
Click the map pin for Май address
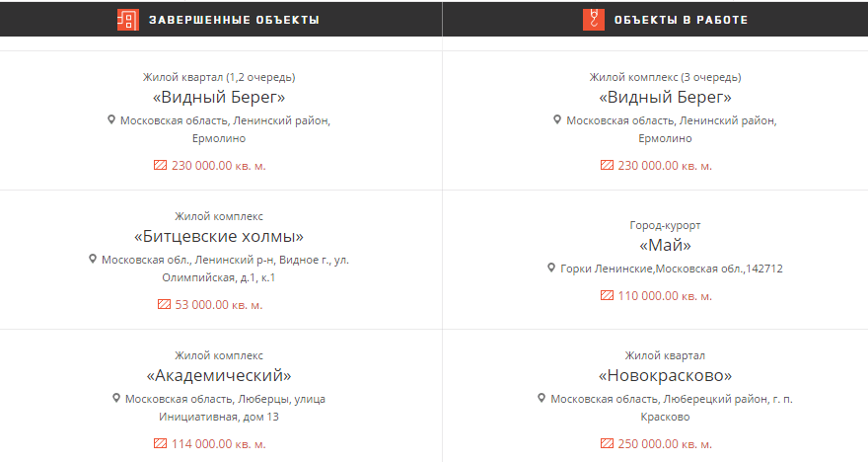click(x=551, y=268)
